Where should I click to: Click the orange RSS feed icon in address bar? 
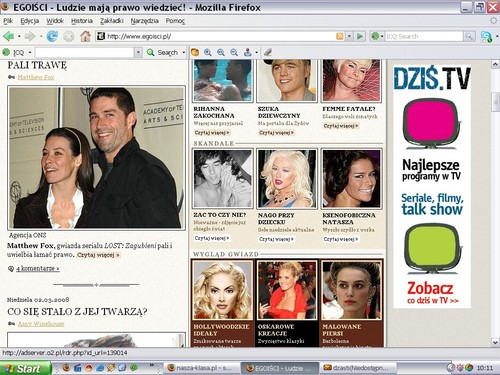coord(340,36)
